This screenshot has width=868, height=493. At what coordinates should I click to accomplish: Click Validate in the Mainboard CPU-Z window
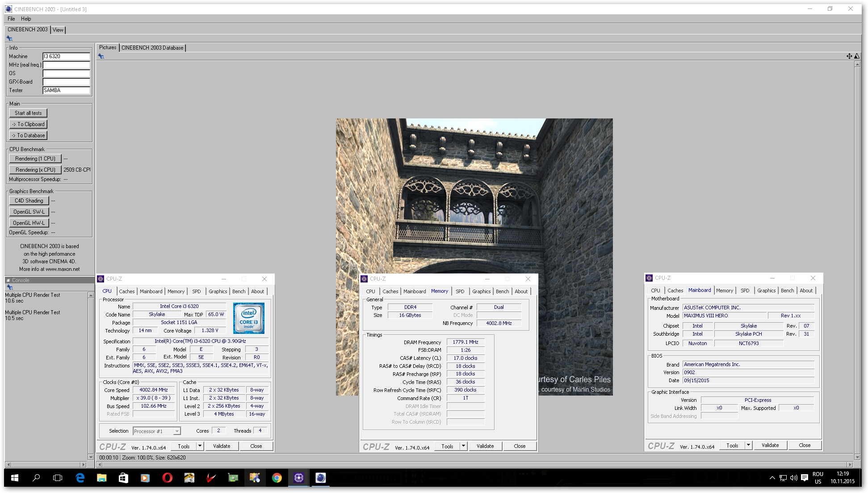pyautogui.click(x=770, y=445)
